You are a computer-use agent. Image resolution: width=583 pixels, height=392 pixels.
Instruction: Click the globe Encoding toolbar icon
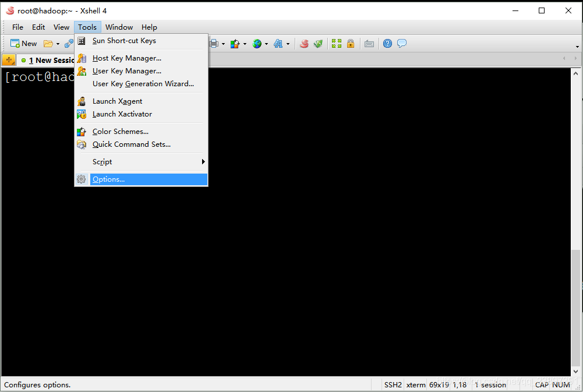[257, 44]
